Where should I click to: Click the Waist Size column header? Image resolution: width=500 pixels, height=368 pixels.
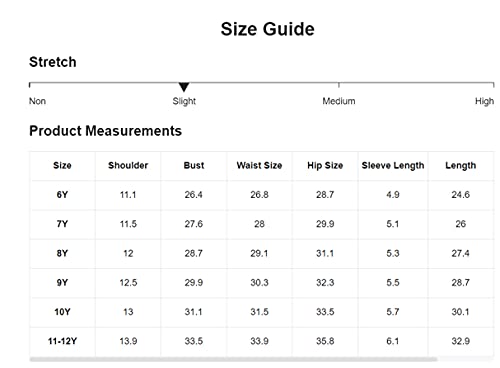click(x=259, y=165)
